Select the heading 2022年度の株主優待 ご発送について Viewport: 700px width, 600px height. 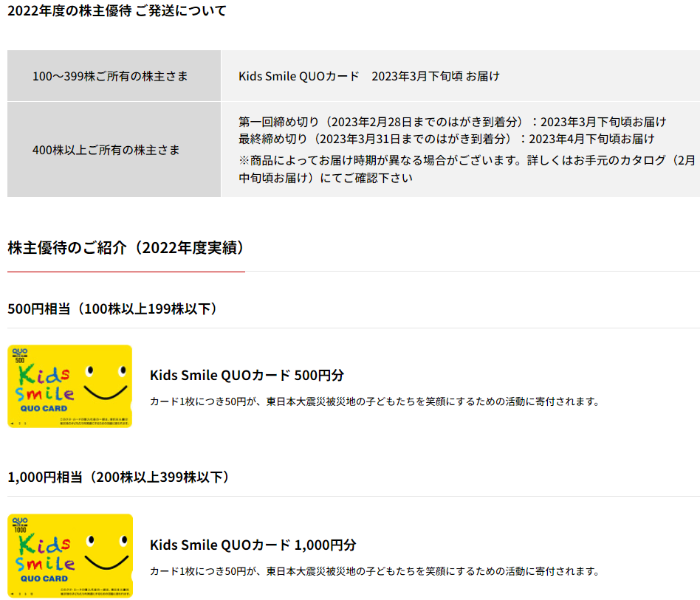(x=117, y=11)
